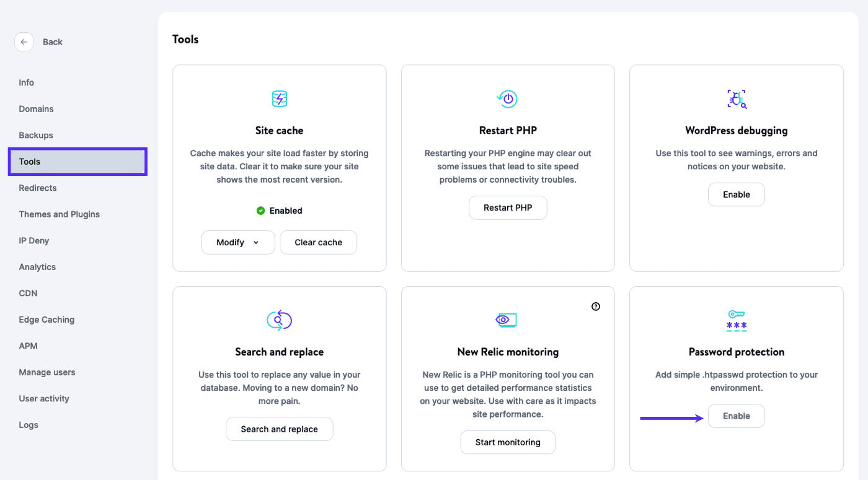The image size is (868, 480).
Task: Click the Back arrow icon
Action: coord(24,42)
